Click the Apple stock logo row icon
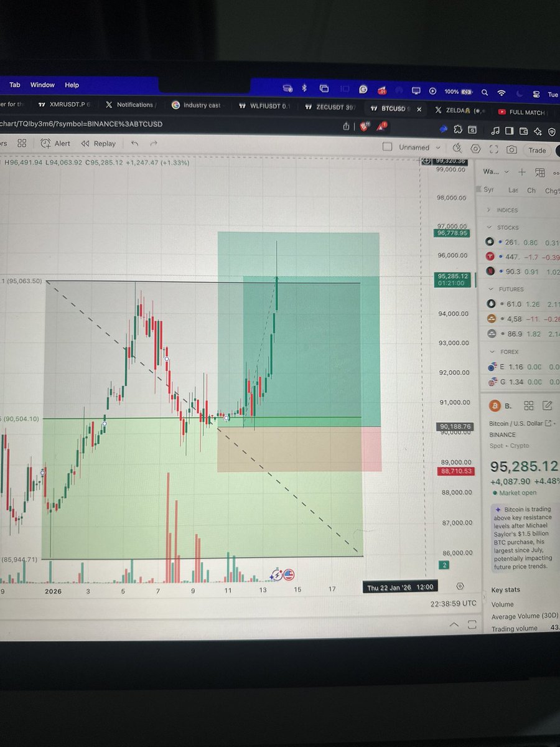 coord(490,242)
